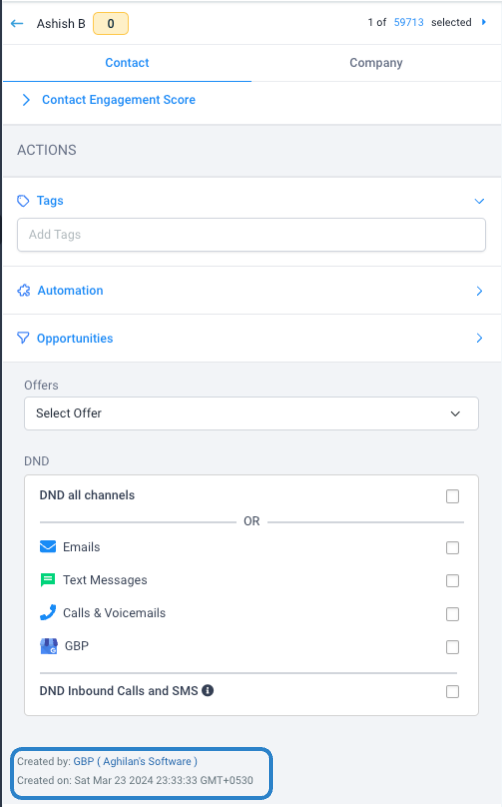Check the Emails DND checkbox
Viewport: 502px width, 807px height.
[x=453, y=548]
